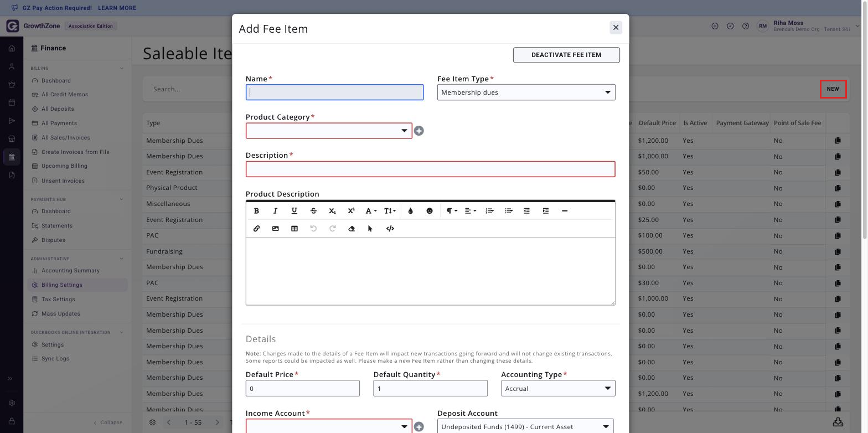The image size is (868, 433).
Task: Open the font family dropdown in the editor
Action: pos(371,211)
